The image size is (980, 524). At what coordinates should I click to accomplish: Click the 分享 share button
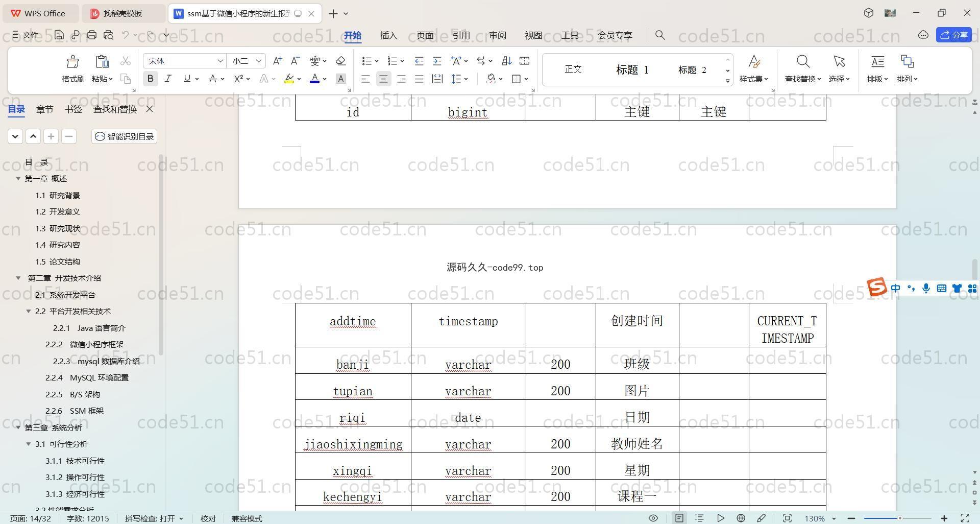(953, 35)
